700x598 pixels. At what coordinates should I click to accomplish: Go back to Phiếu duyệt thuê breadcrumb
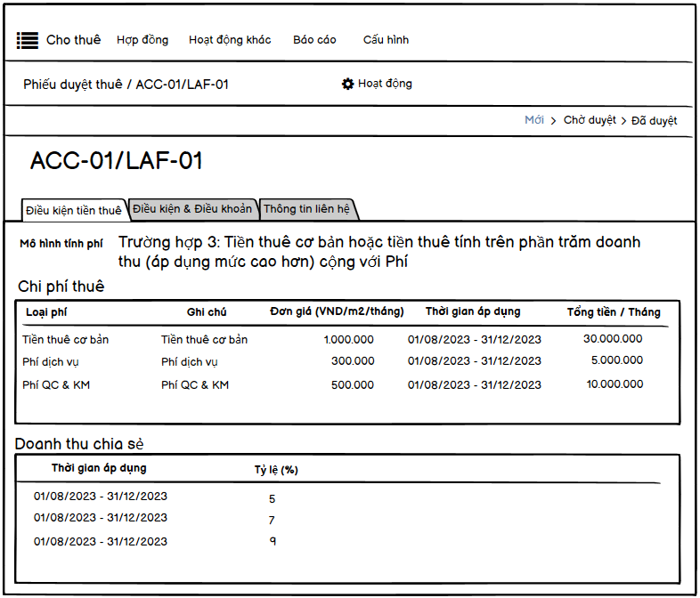73,85
